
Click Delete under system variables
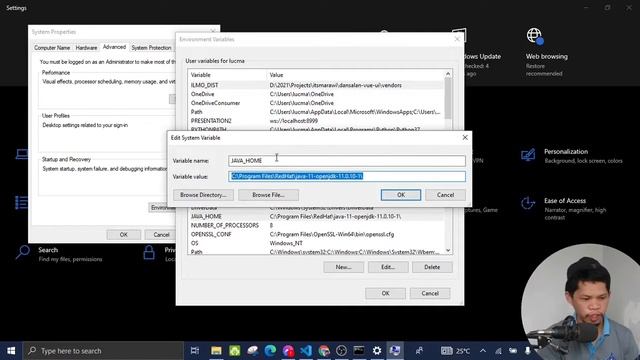432,267
